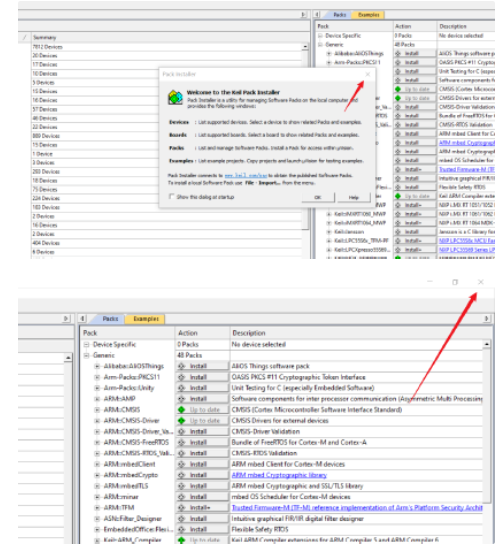
Task: Collapse the Generic node in bottom screenshot
Action: point(87,355)
